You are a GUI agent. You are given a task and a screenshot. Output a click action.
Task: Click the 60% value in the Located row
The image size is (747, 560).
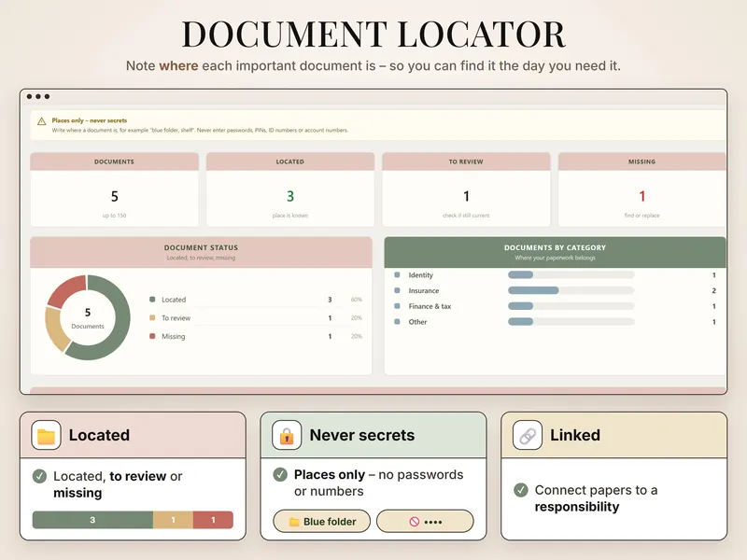tap(357, 300)
